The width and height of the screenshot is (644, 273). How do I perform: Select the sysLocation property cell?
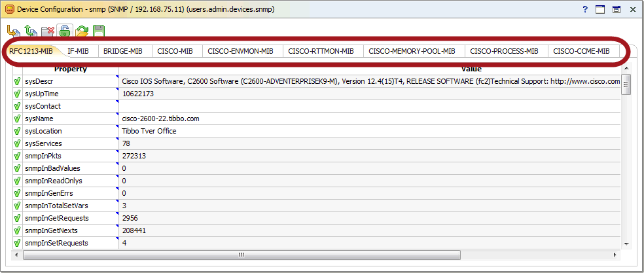pyautogui.click(x=70, y=131)
